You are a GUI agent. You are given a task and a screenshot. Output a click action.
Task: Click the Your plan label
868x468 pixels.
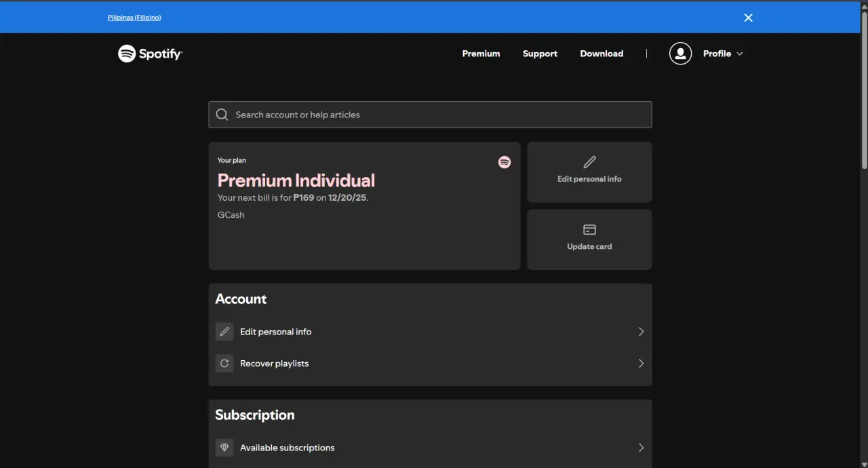click(x=231, y=161)
